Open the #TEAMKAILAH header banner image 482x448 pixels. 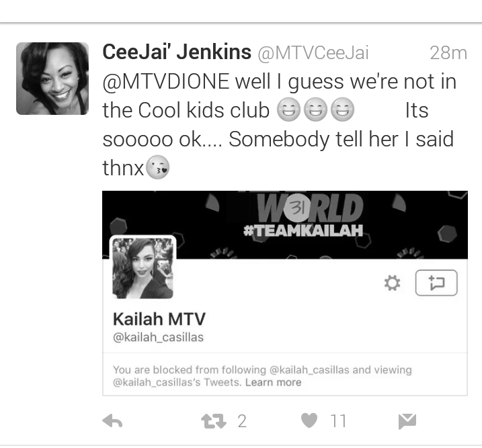pos(285,225)
